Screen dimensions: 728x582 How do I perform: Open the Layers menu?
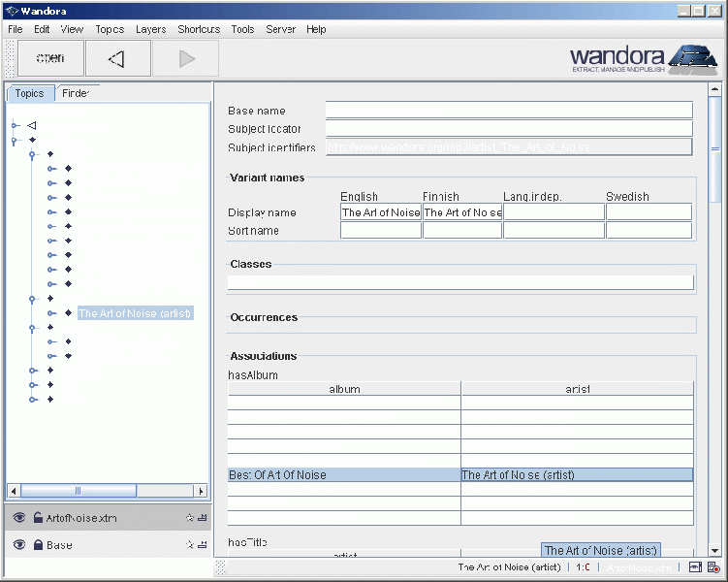[150, 29]
